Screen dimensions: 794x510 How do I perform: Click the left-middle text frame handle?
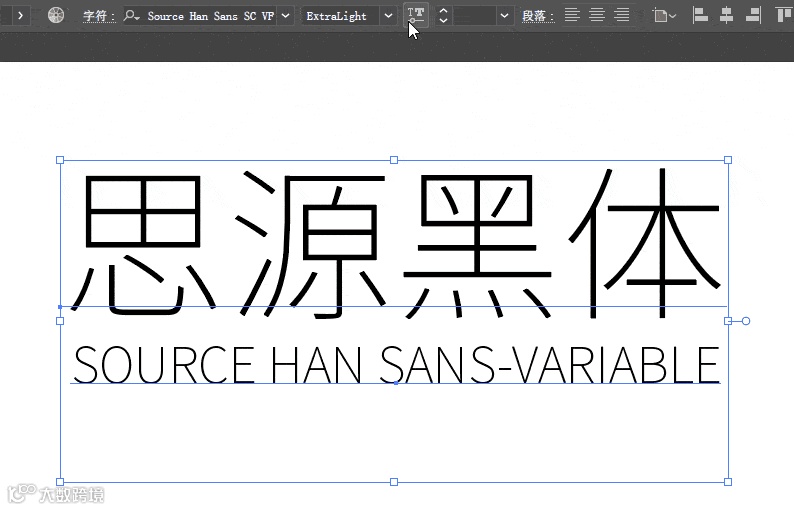pos(60,321)
